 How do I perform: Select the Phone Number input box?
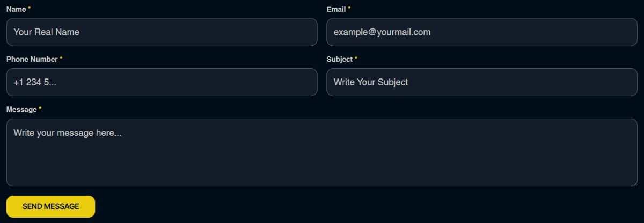coord(162,82)
